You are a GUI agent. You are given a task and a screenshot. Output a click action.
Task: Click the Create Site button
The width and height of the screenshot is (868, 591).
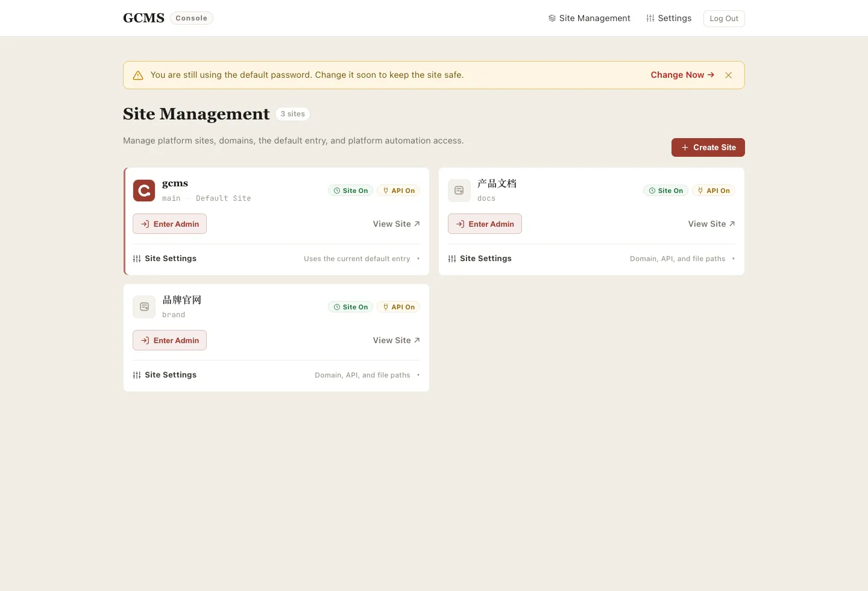click(708, 147)
